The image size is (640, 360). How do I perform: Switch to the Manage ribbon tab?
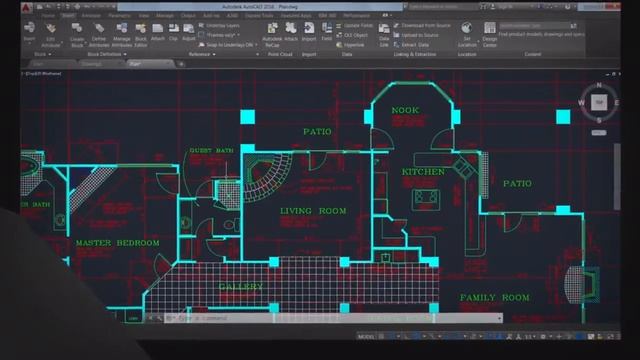[165, 16]
